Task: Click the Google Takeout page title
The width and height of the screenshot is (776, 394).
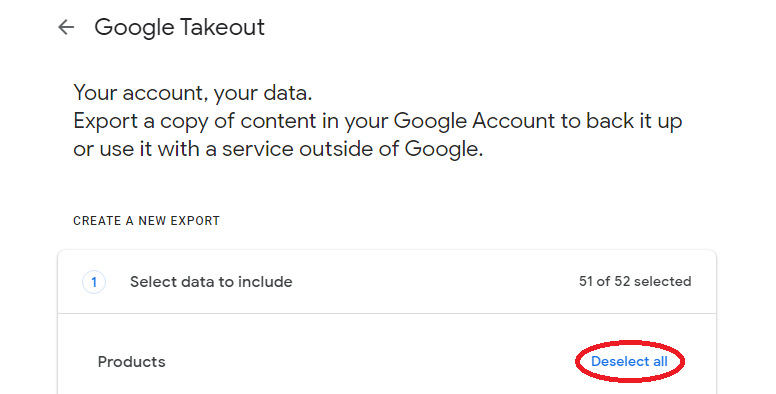Action: pyautogui.click(x=180, y=27)
